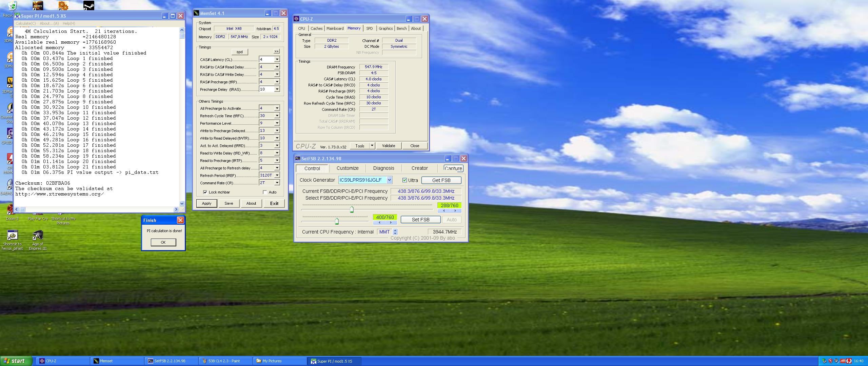
Task: Enable the Auto checkbox in MemSet
Action: coord(265,192)
